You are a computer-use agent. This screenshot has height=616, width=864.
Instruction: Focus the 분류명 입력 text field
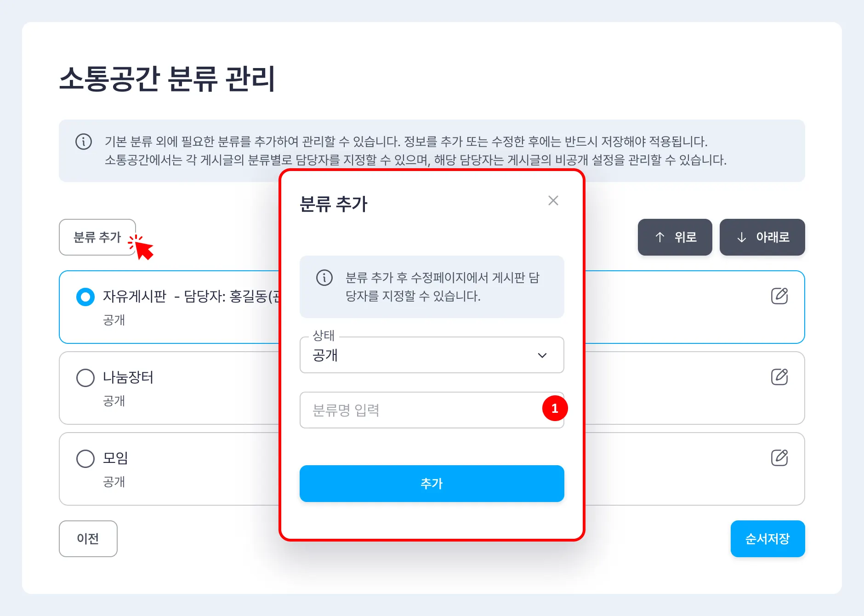click(418, 410)
